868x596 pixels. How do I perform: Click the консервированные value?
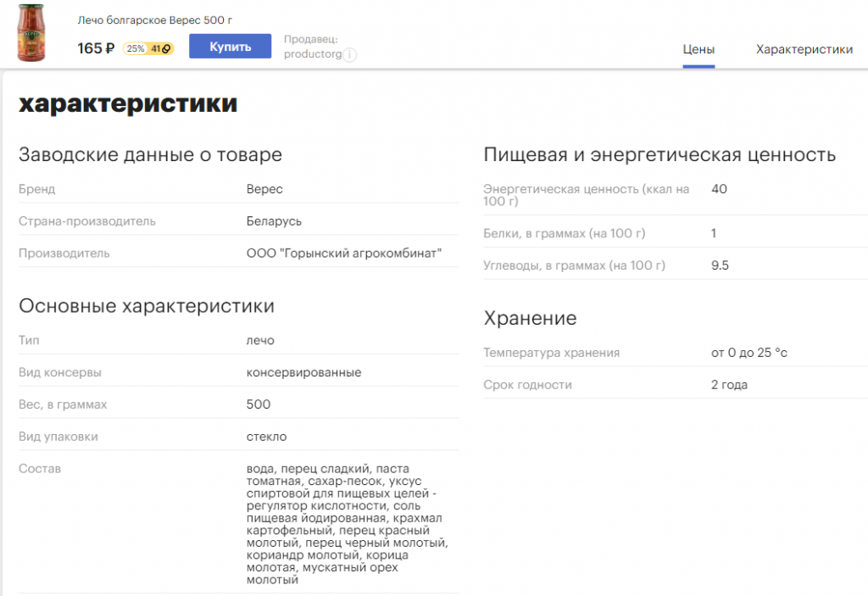point(303,372)
